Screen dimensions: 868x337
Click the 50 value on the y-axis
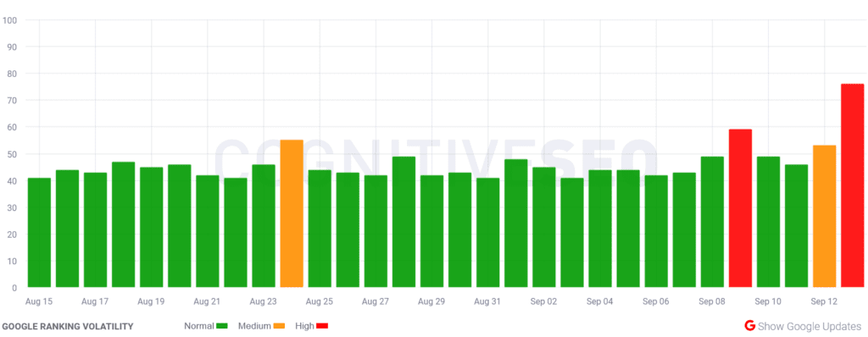coord(12,154)
